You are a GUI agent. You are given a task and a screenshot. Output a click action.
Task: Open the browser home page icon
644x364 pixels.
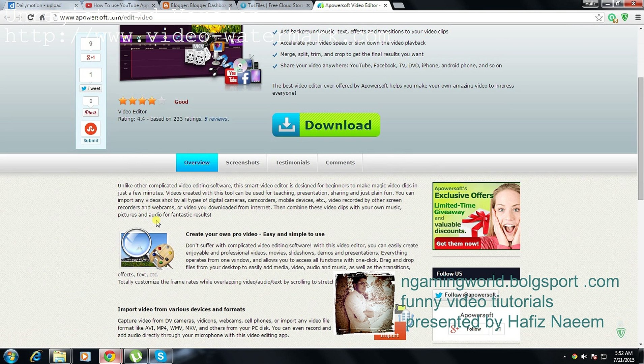click(x=42, y=17)
